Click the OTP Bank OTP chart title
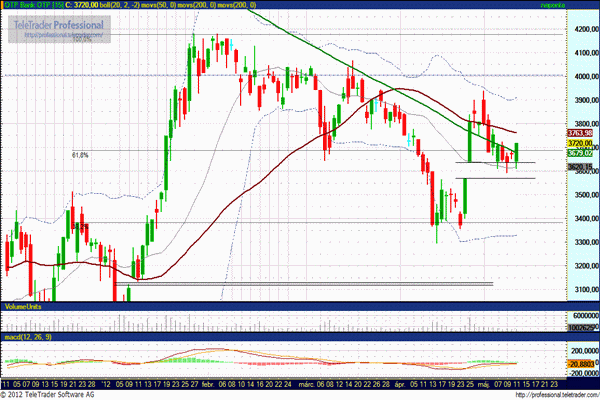600x400 pixels. (x=33, y=5)
